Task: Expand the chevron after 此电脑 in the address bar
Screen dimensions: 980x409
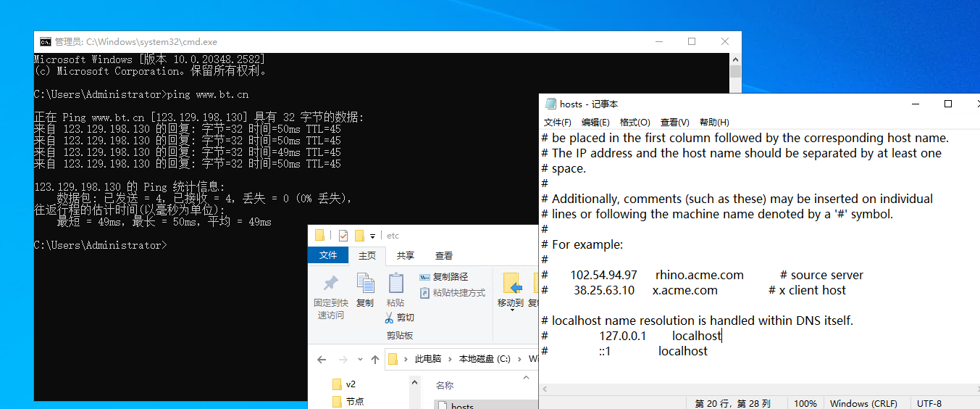Action: (450, 359)
